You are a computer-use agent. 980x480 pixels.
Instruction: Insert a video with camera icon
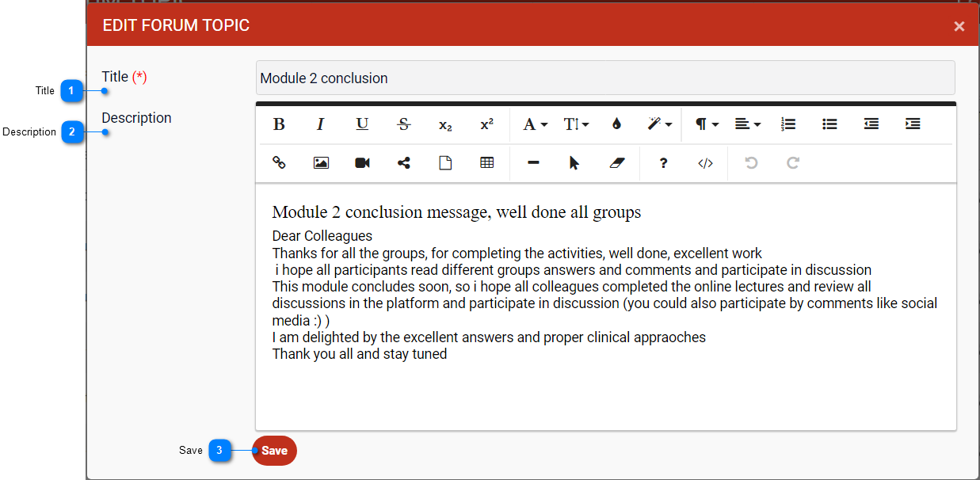pyautogui.click(x=362, y=163)
